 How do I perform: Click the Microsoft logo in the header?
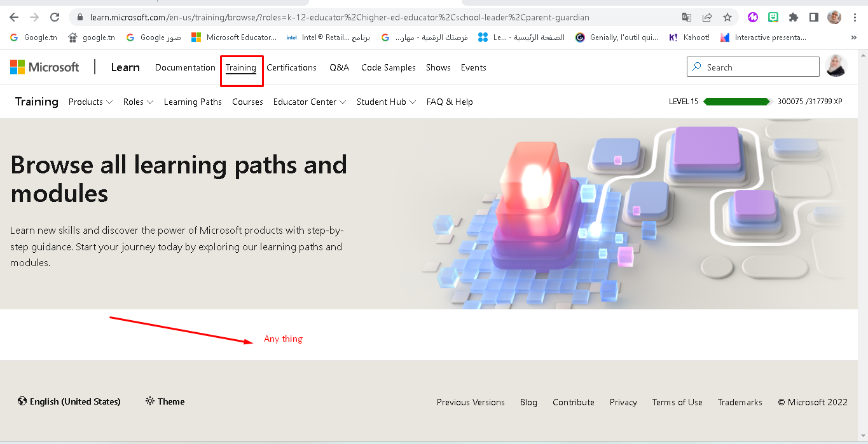[x=45, y=67]
